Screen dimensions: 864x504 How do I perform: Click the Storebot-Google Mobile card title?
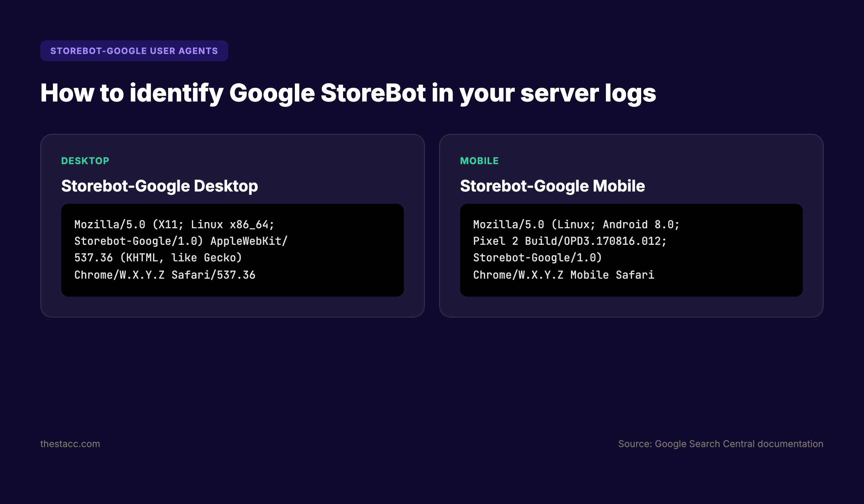(552, 186)
